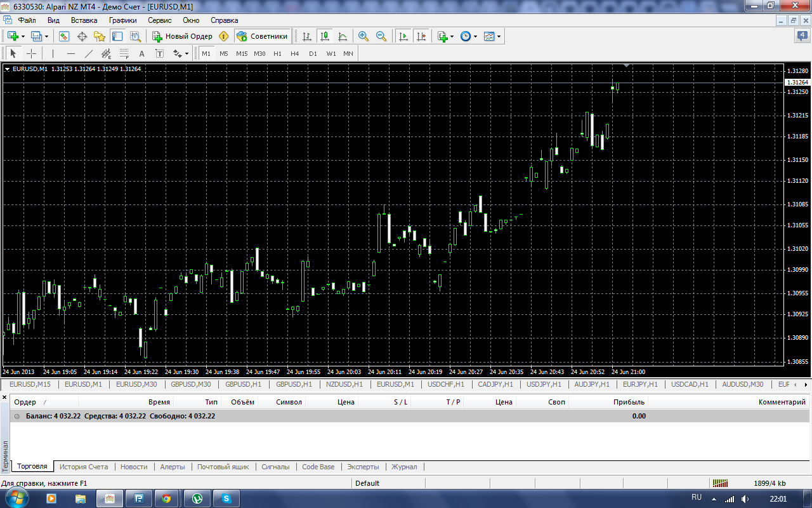The width and height of the screenshot is (812, 508).
Task: Switch to USDCHF,H1 chart tab
Action: [446, 384]
